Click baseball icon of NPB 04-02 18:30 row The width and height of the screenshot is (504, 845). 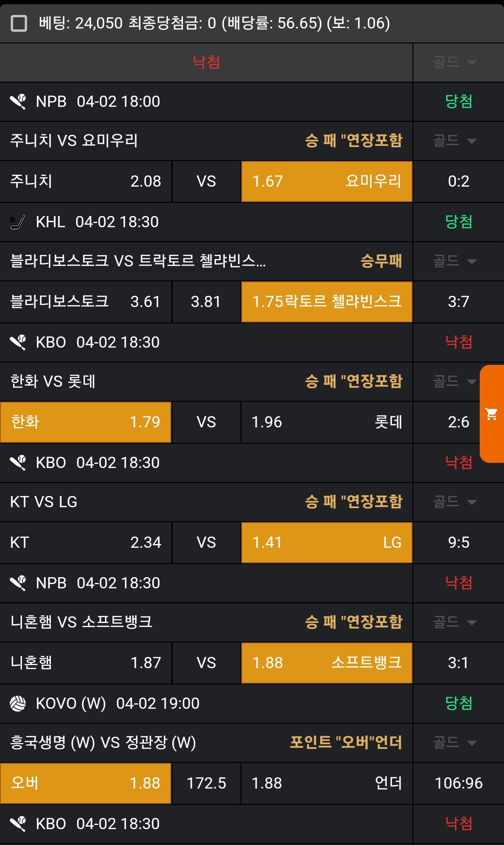tap(18, 583)
